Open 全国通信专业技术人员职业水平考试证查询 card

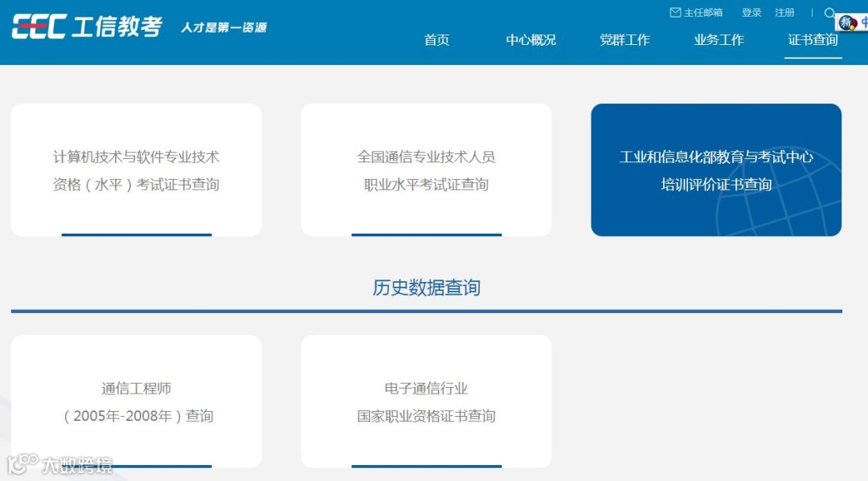426,169
